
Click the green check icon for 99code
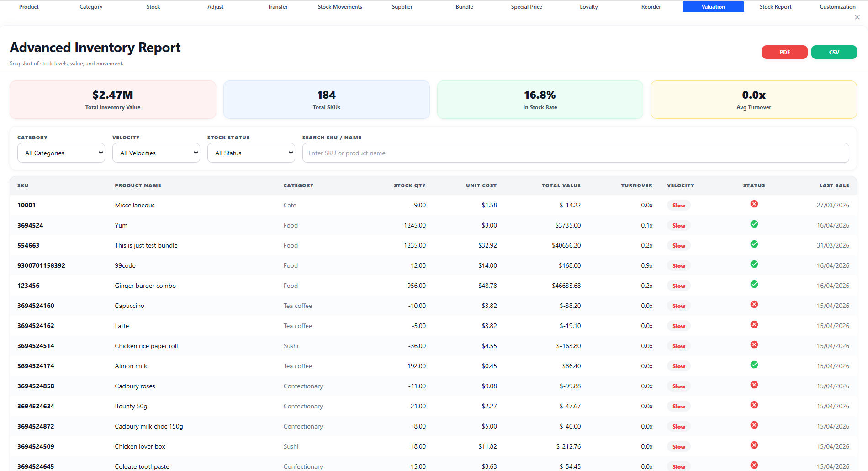tap(754, 264)
